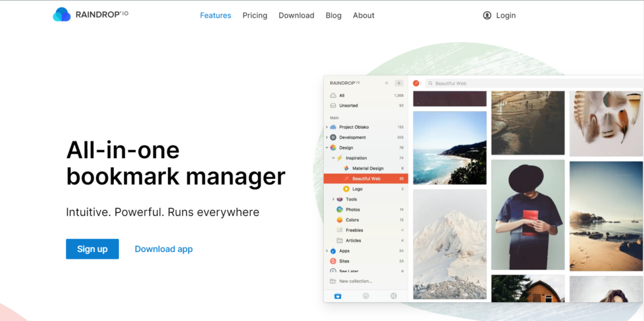The image size is (644, 321).
Task: Click the Logo yellow play icon
Action: tap(347, 189)
